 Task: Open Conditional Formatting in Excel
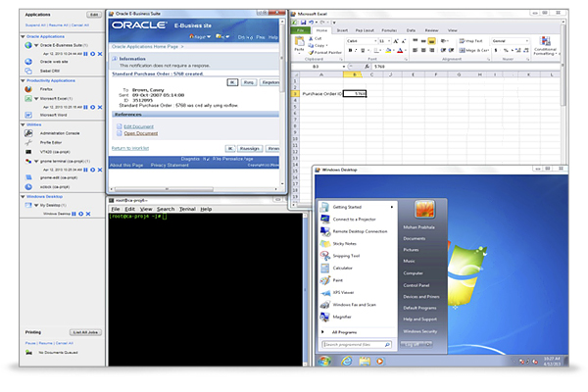546,46
